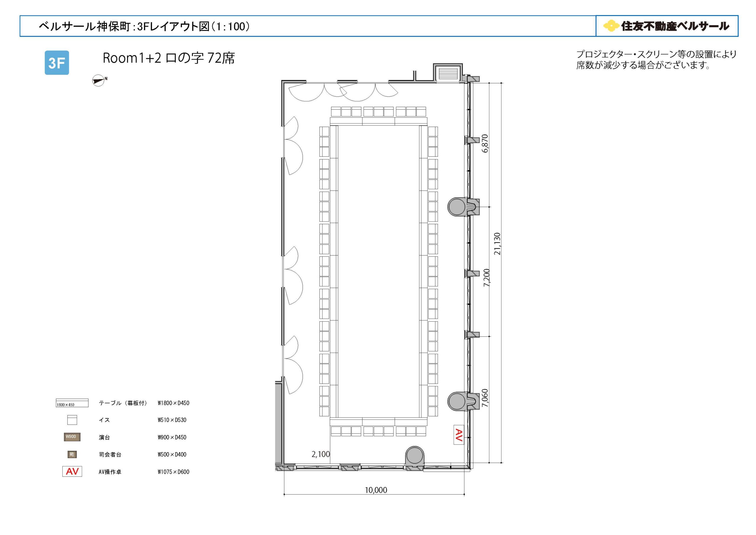The width and height of the screenshot is (756, 535).
Task: Click the heading Room1+2 ロの字 72席
Action: point(169,58)
